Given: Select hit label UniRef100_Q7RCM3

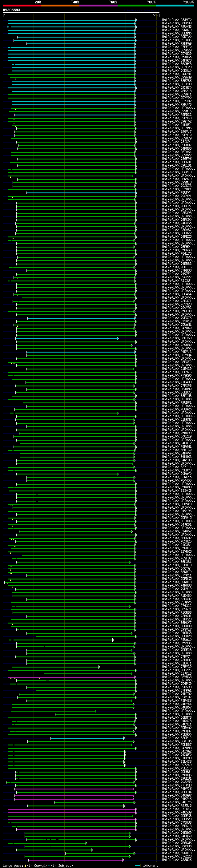Looking at the screenshot, I should (176, 758).
